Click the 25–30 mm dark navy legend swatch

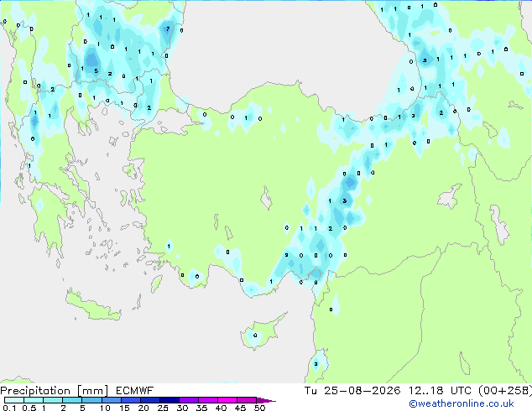(170, 400)
